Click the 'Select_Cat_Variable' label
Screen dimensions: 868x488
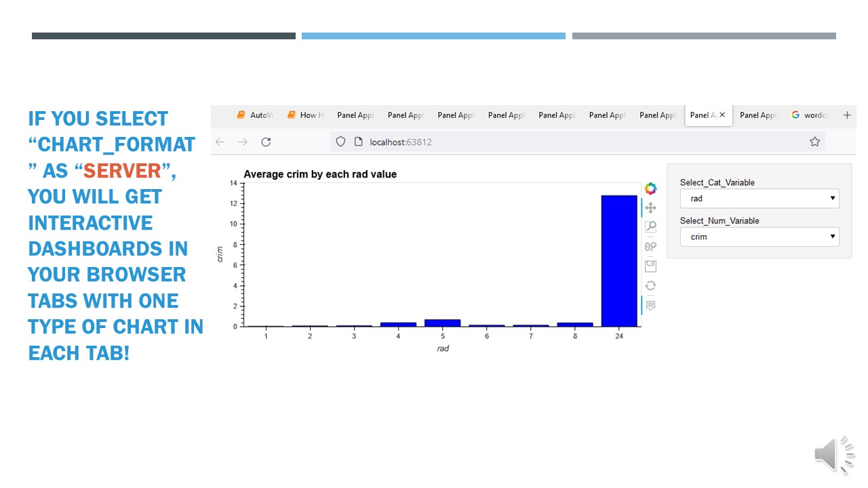point(717,182)
